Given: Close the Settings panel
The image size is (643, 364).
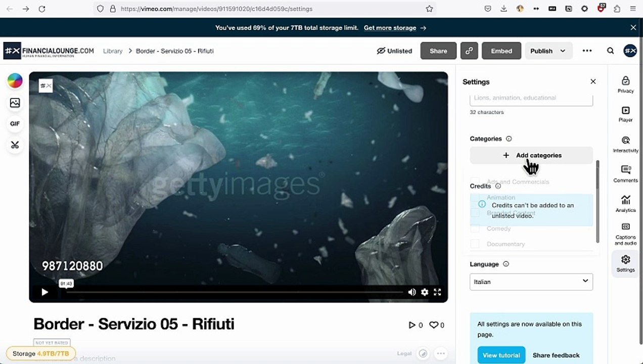Looking at the screenshot, I should [593, 81].
